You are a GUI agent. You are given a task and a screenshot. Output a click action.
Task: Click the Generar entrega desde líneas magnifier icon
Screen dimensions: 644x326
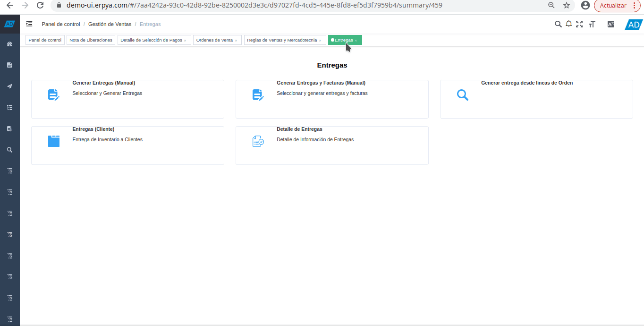point(463,95)
